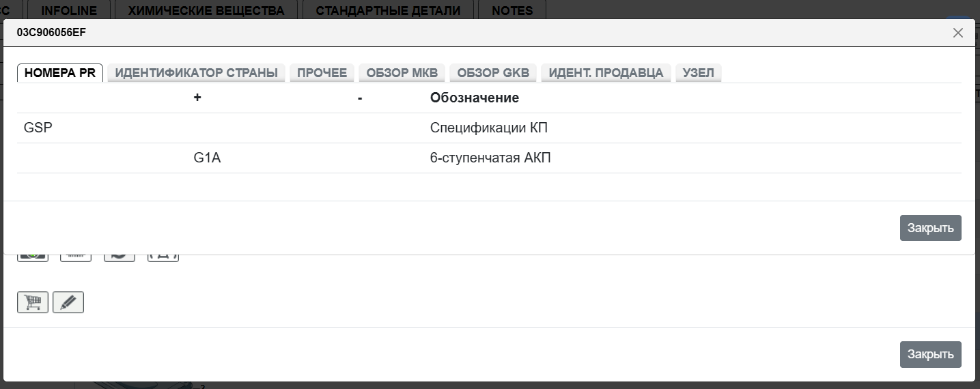Show the ИДЕНТ. ПРОДАВЦА tab
Image resolution: width=980 pixels, height=389 pixels.
pyautogui.click(x=606, y=73)
